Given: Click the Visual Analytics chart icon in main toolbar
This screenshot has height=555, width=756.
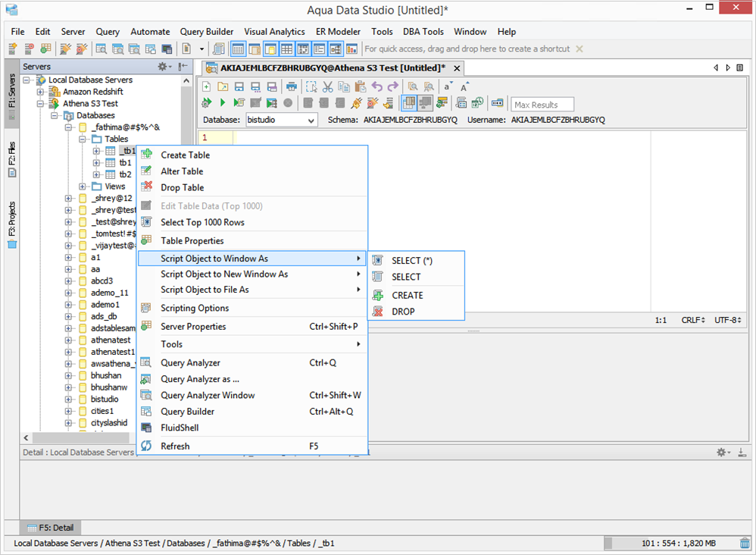Looking at the screenshot, I should (x=352, y=49).
